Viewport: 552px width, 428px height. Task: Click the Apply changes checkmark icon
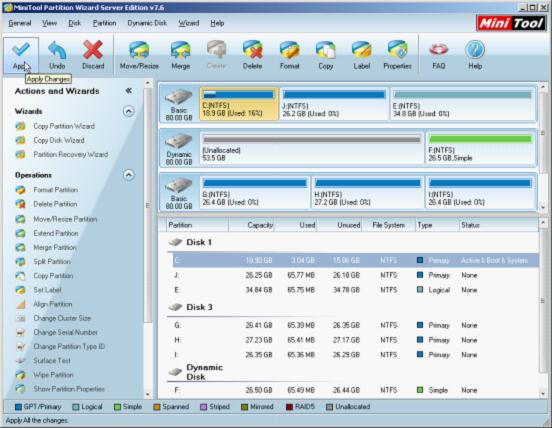(21, 49)
